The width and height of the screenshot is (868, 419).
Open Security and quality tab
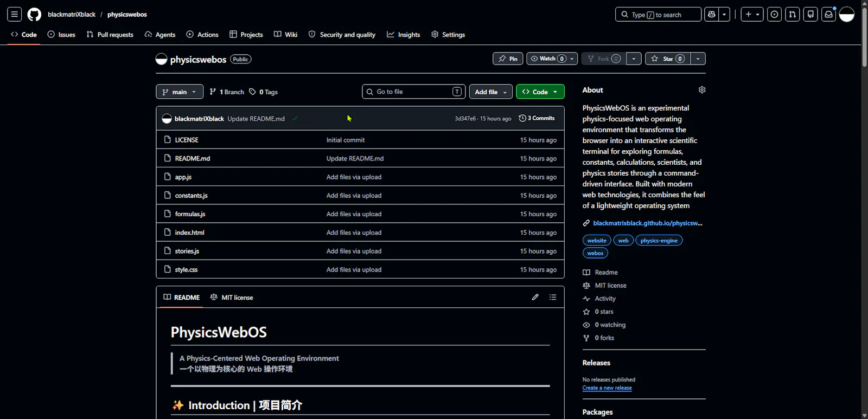342,35
